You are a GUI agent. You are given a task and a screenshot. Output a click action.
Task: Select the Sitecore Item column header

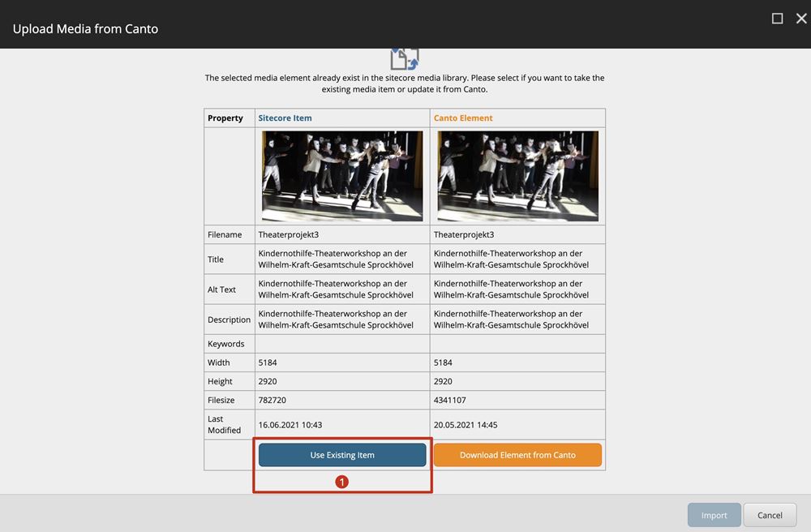[285, 118]
